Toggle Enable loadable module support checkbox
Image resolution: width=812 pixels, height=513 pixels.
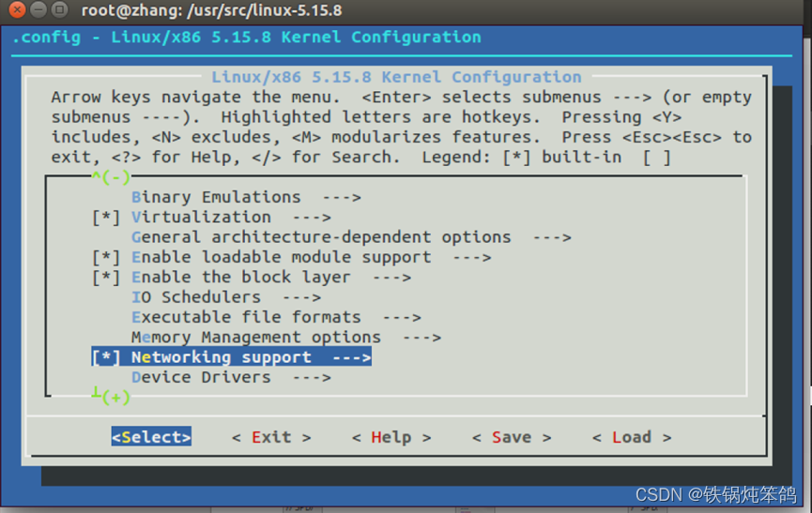coord(106,258)
